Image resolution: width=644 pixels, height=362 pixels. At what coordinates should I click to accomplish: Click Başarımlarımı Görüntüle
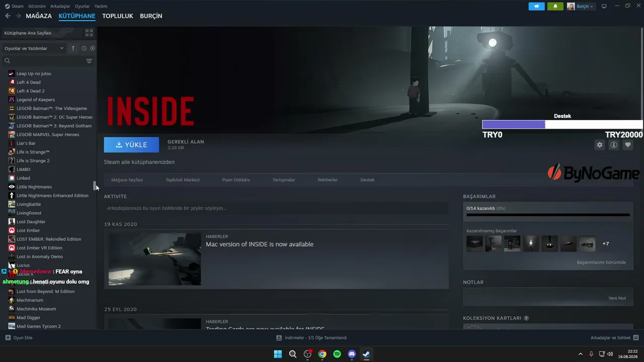click(x=601, y=262)
